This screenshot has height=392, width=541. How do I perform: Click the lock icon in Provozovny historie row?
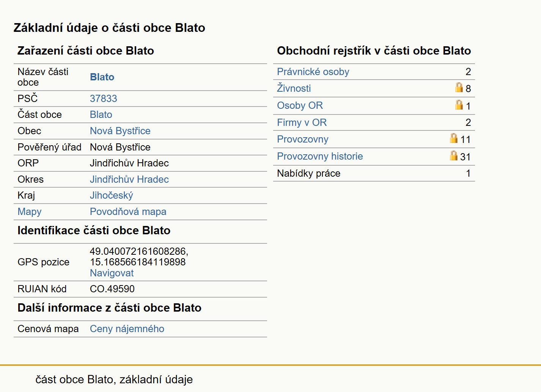pyautogui.click(x=454, y=155)
